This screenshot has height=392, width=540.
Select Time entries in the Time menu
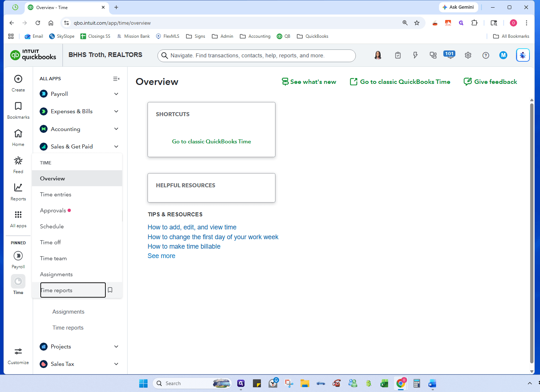(77, 195)
